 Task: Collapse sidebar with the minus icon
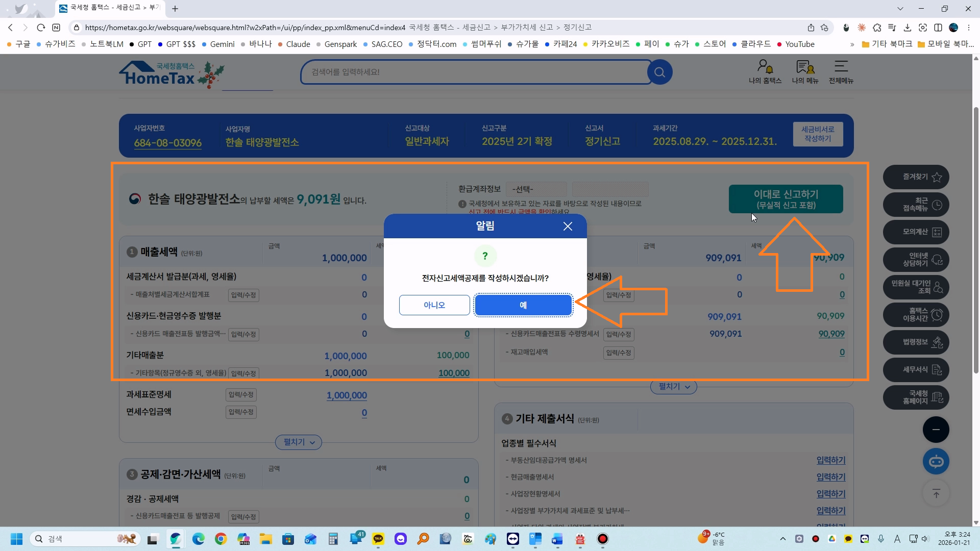tap(936, 430)
